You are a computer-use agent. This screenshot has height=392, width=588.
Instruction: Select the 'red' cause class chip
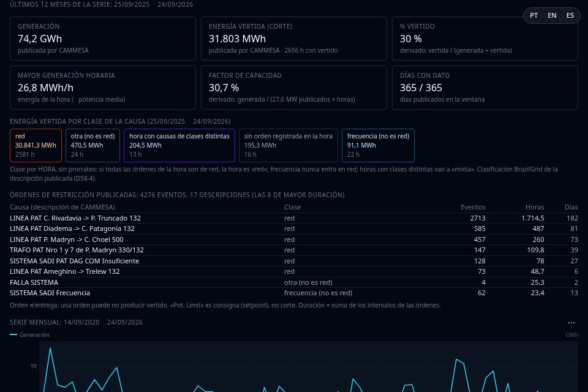tap(36, 146)
